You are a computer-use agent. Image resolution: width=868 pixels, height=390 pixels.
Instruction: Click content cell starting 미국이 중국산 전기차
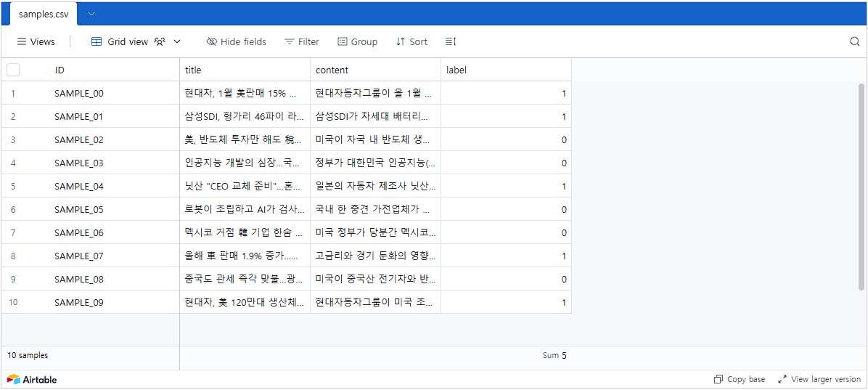click(375, 280)
